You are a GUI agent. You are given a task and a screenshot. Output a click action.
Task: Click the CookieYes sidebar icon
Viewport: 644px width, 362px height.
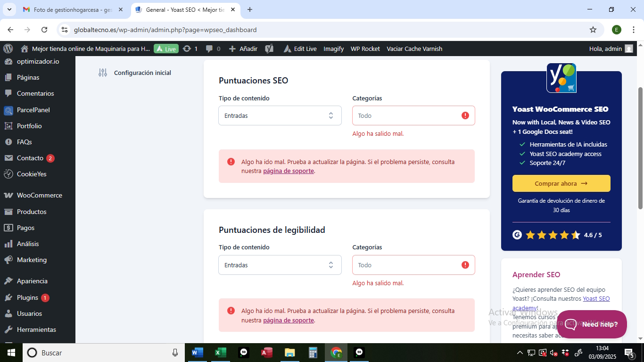click(8, 174)
